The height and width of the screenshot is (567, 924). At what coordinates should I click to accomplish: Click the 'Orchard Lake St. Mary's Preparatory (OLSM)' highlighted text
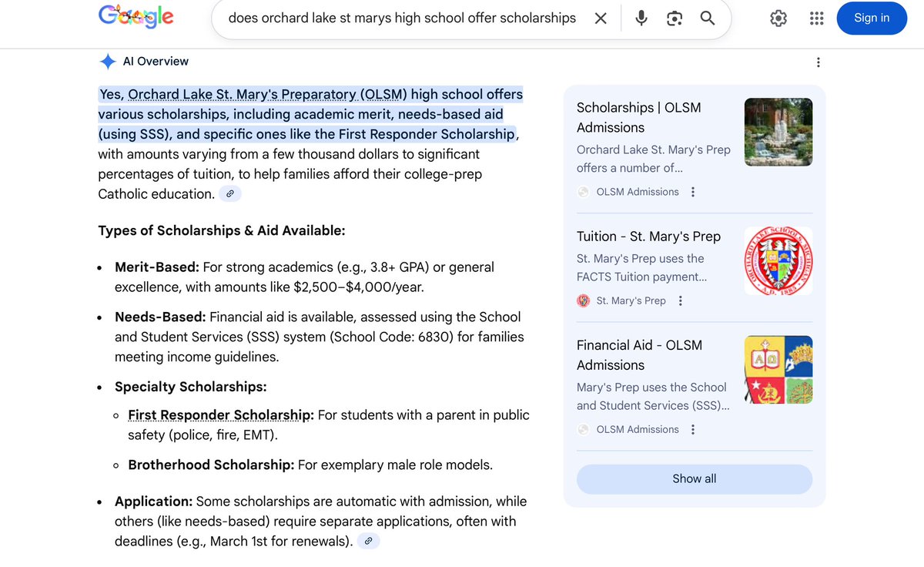[267, 94]
